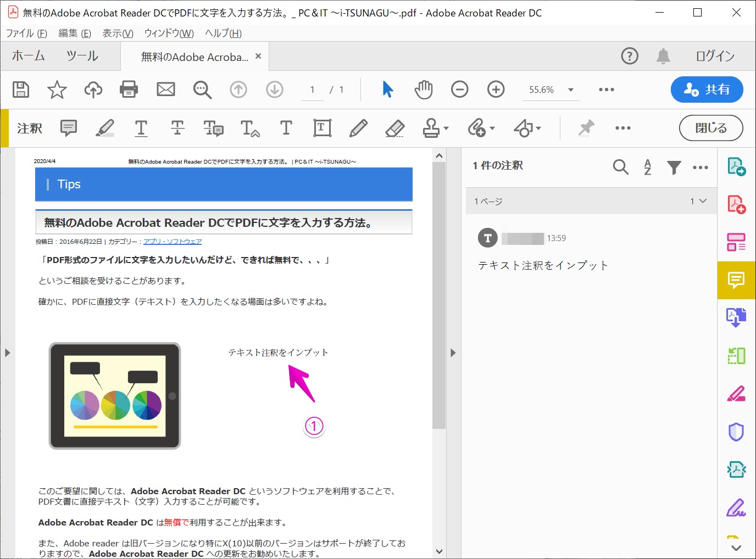The width and height of the screenshot is (756, 559).
Task: Open the Organize Pages pink sidebar tool
Action: coord(736,242)
